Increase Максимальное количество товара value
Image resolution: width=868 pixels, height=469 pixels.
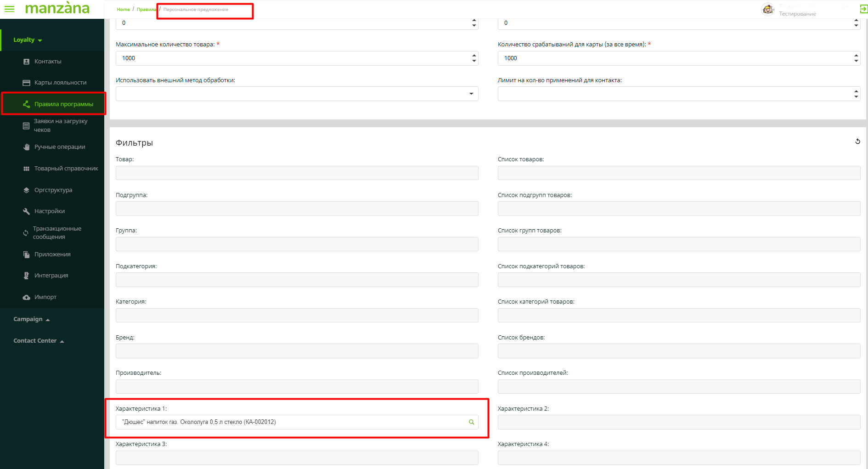click(474, 56)
